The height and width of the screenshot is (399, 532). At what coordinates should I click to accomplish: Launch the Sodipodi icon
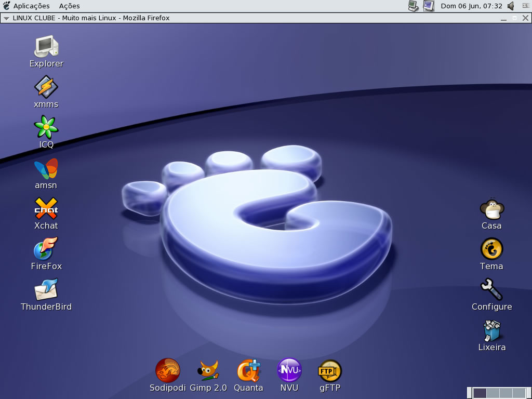(x=168, y=370)
